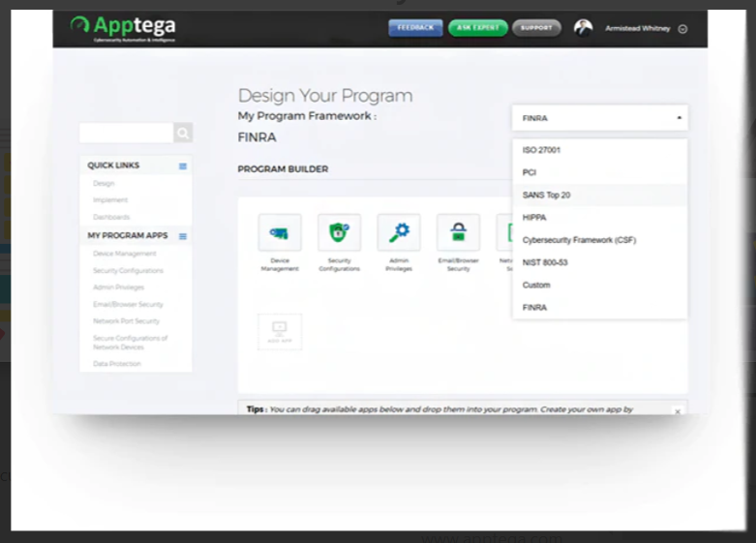This screenshot has height=543, width=756.
Task: Click the Add App placeholder tile
Action: (280, 332)
